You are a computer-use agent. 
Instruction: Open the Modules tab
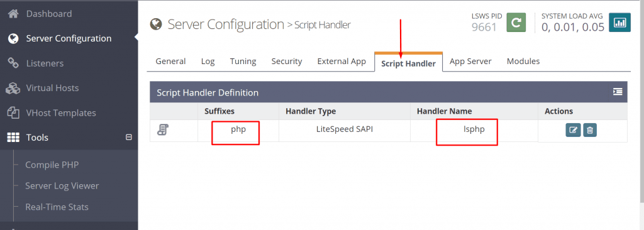coord(523,61)
